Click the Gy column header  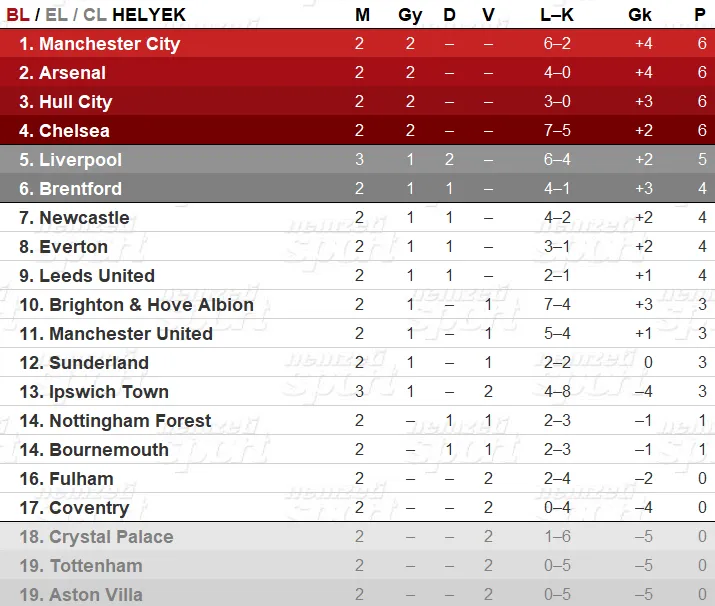pyautogui.click(x=410, y=16)
